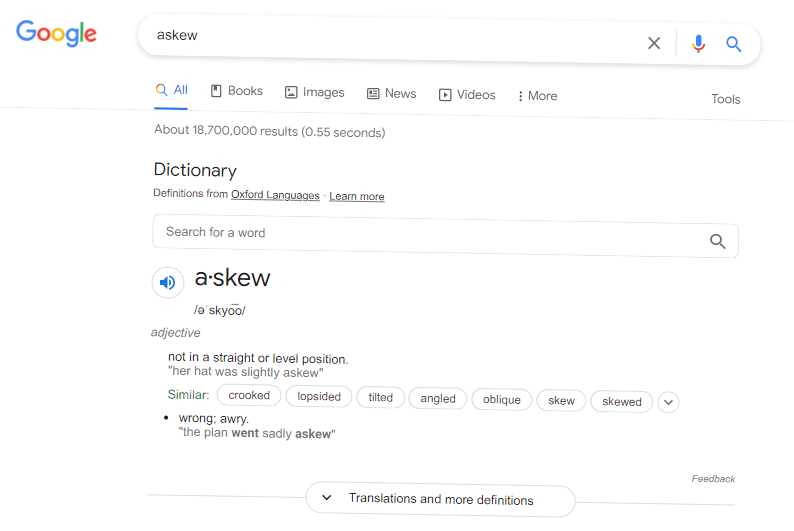Viewport: 794px width, 531px height.
Task: Send Feedback on dictionary box
Action: click(x=713, y=479)
